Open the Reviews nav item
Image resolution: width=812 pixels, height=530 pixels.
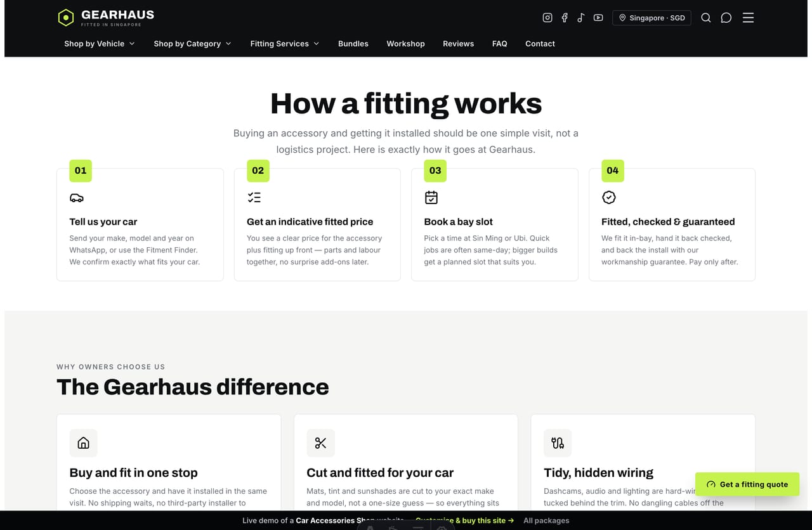coord(458,44)
